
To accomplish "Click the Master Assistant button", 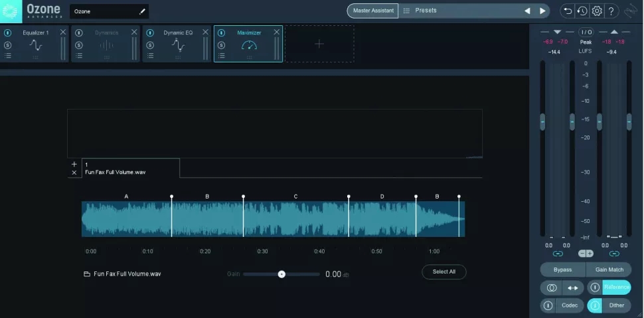I will pyautogui.click(x=372, y=11).
